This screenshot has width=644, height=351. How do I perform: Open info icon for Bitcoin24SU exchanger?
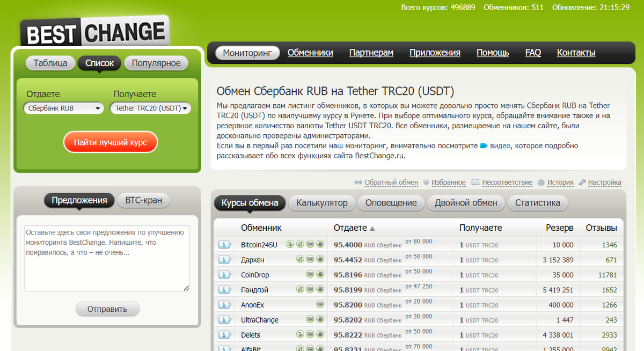pyautogui.click(x=224, y=245)
